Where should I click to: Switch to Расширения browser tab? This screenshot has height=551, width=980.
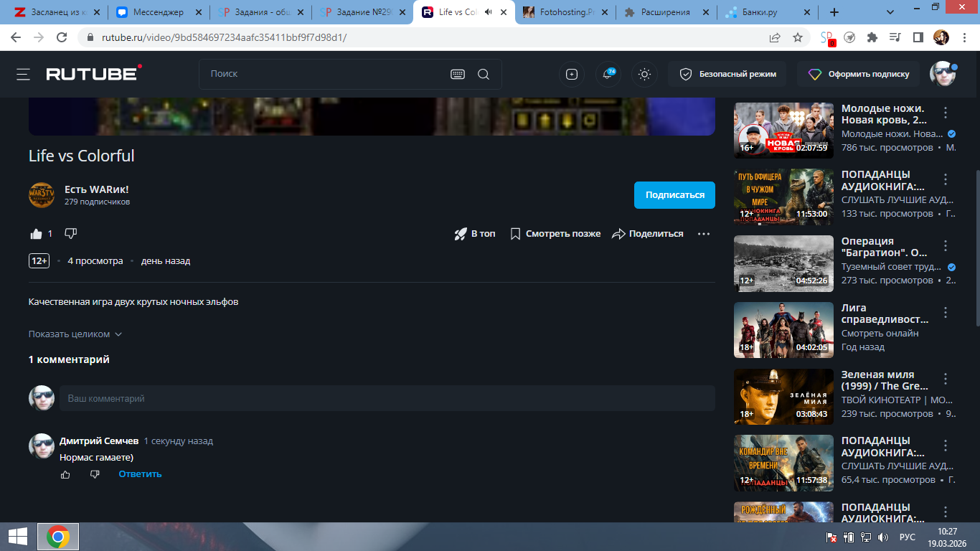pyautogui.click(x=667, y=12)
